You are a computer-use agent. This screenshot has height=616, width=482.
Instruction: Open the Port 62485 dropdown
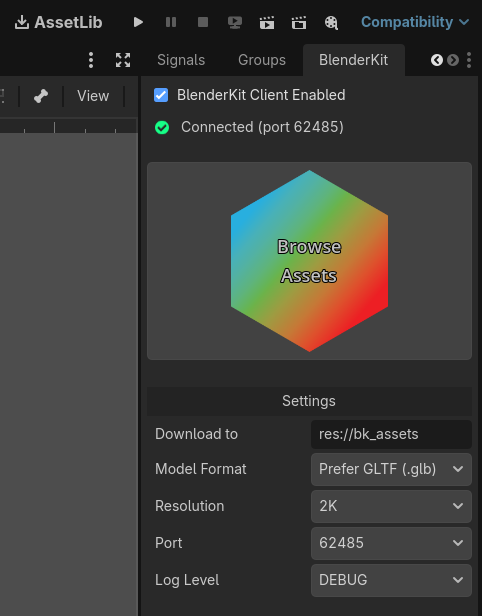(x=391, y=543)
